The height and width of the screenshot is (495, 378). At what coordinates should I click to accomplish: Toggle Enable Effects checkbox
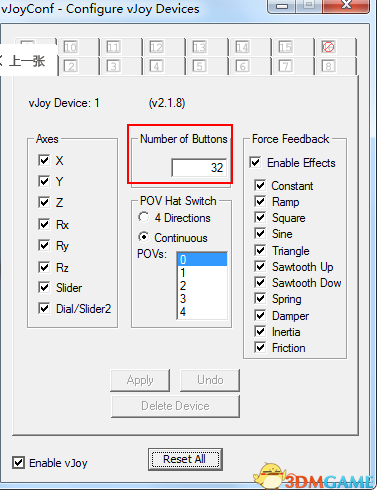(255, 163)
